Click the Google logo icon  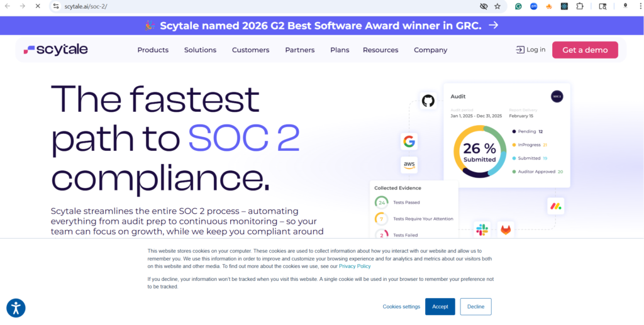409,141
